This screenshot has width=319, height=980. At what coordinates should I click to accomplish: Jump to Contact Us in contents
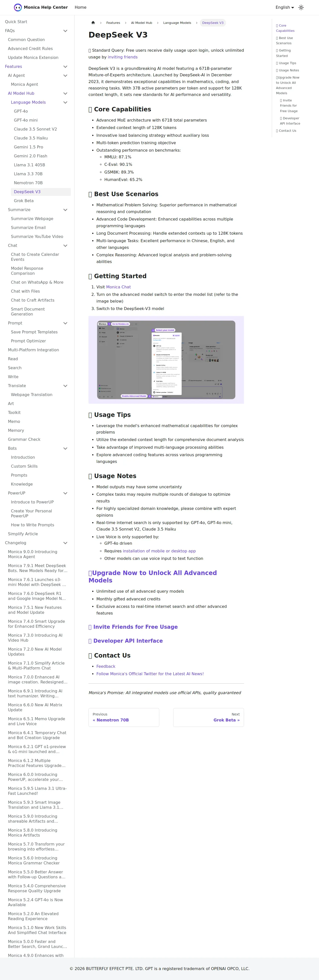[286, 131]
